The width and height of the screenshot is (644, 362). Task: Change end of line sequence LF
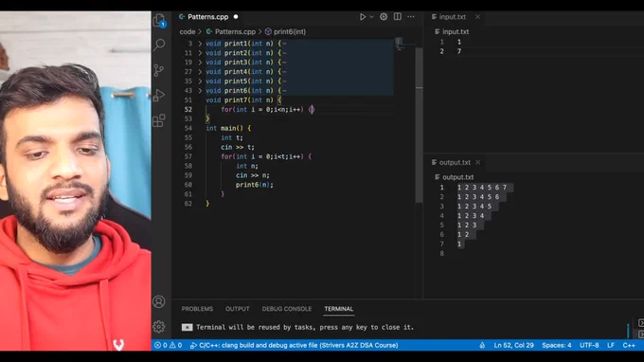click(x=611, y=345)
